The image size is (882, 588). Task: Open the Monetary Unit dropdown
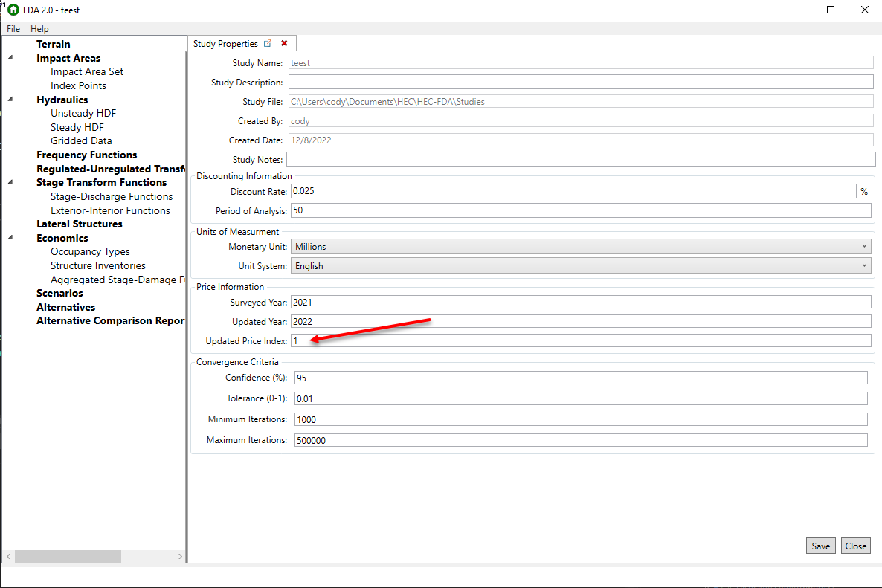click(863, 246)
